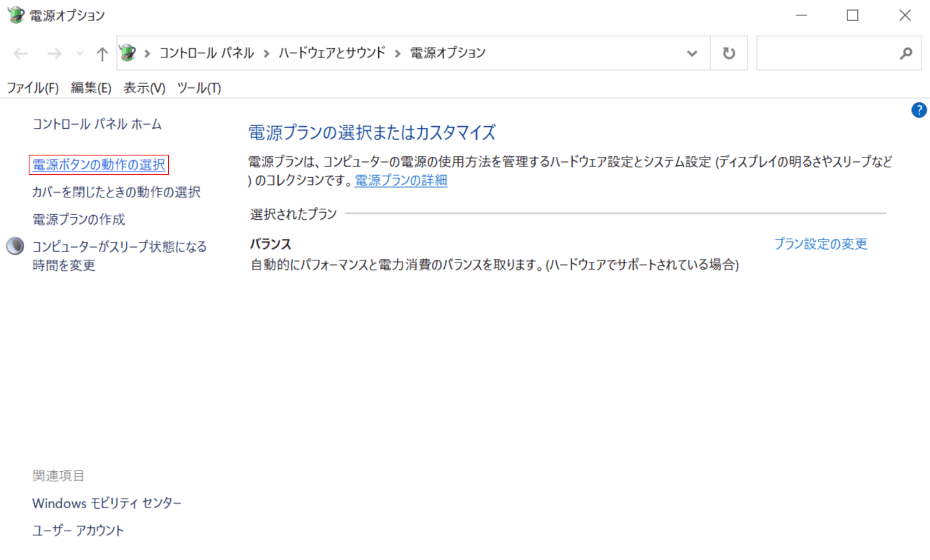Open カバーを閉じたときの動作の選択 link
Screen dimensions: 930x560
click(x=116, y=192)
